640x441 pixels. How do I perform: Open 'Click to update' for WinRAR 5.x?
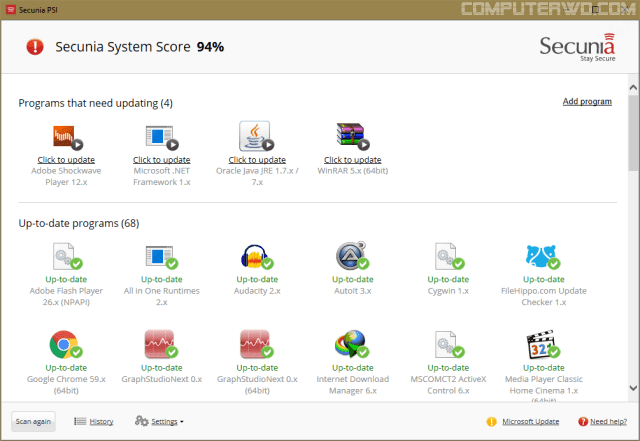point(353,160)
